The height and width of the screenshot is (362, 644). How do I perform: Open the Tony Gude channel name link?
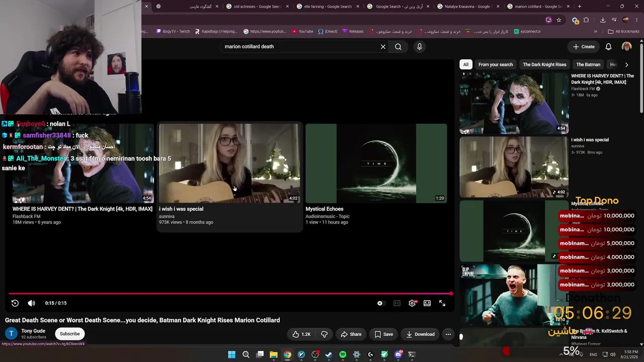coord(33,331)
